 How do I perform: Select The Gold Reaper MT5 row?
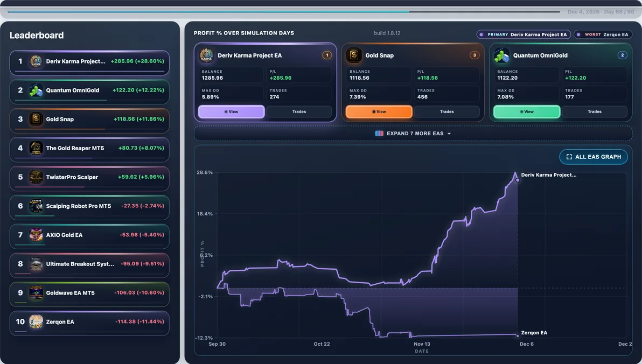(89, 150)
